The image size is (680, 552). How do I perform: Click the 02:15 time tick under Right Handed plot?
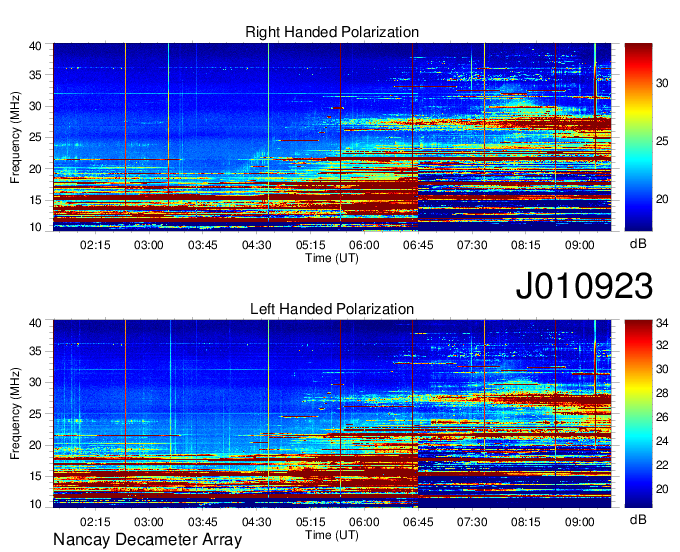coord(95,245)
